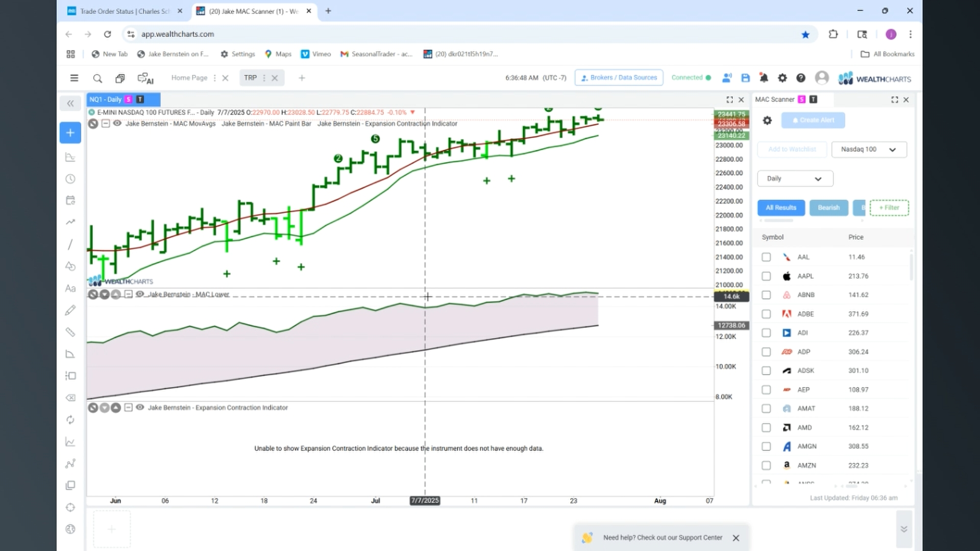
Task: Tick the ABNB checkbox
Action: pyautogui.click(x=766, y=295)
